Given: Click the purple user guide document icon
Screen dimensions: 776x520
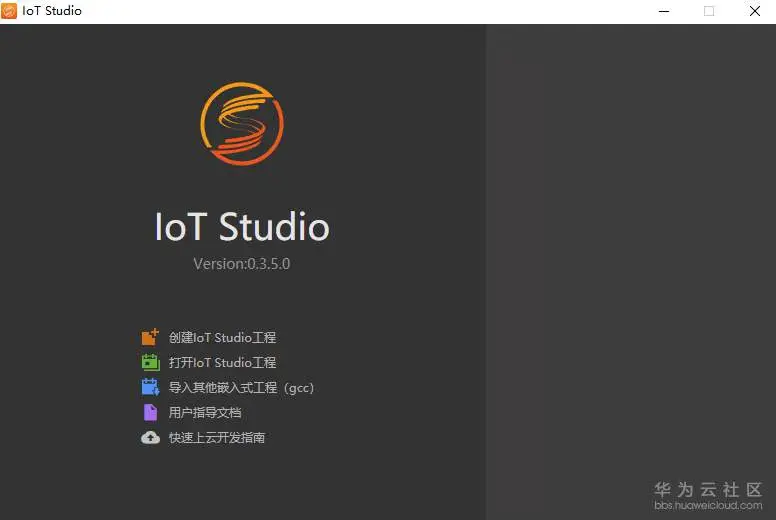Looking at the screenshot, I should [x=150, y=412].
